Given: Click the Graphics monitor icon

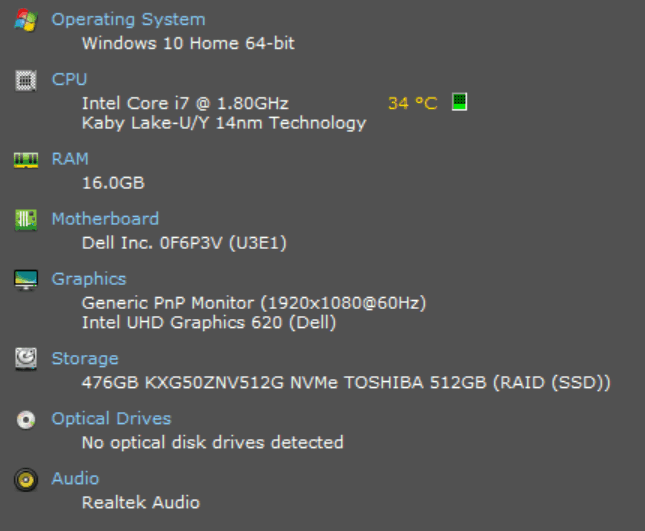Looking at the screenshot, I should click(26, 280).
